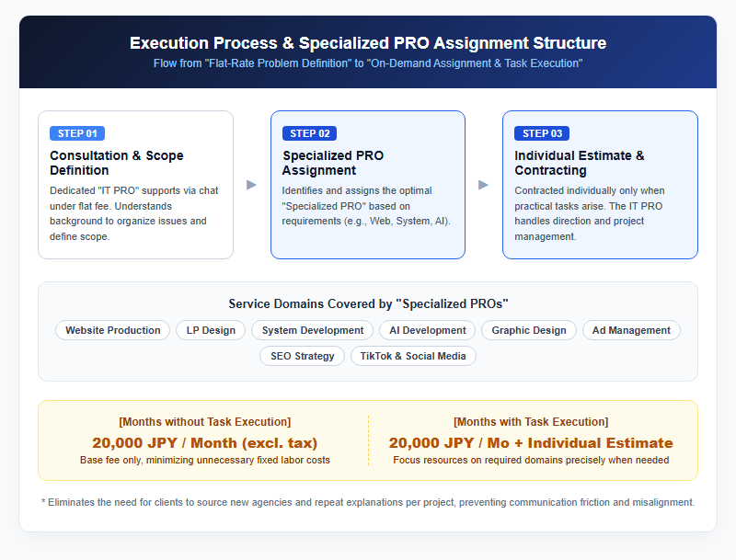Select the Graphic Design tag

pos(529,330)
